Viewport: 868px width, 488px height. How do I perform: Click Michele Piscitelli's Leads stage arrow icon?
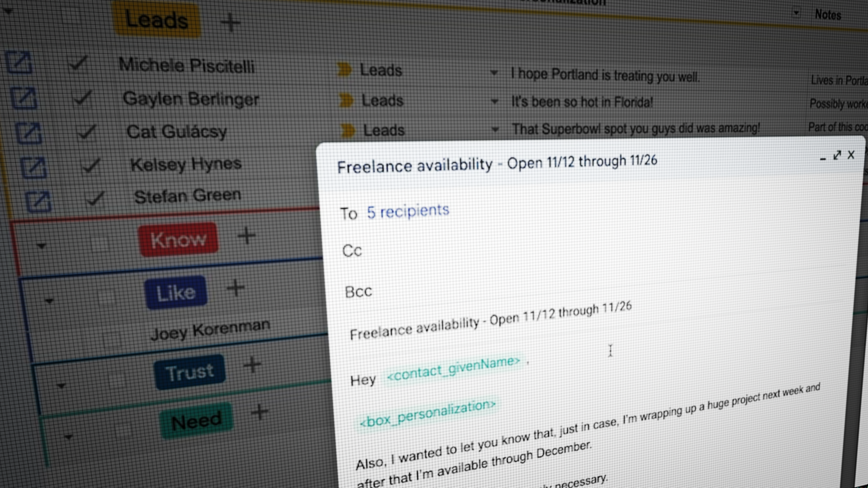coord(344,70)
